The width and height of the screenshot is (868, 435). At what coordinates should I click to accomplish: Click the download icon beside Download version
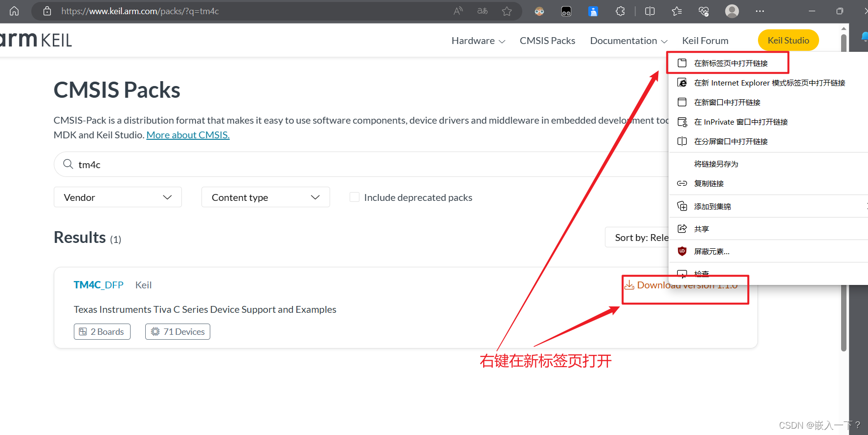[629, 285]
